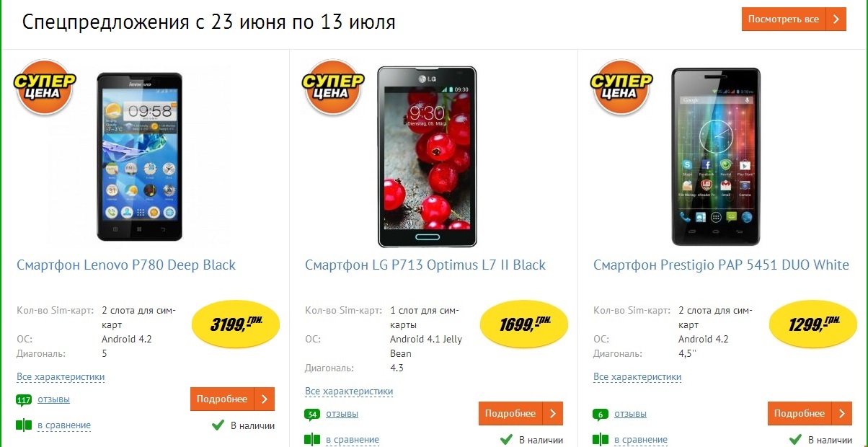Click the 117 reviews speech-bubble icon
Viewport: 868px width, 447px height.
click(24, 400)
